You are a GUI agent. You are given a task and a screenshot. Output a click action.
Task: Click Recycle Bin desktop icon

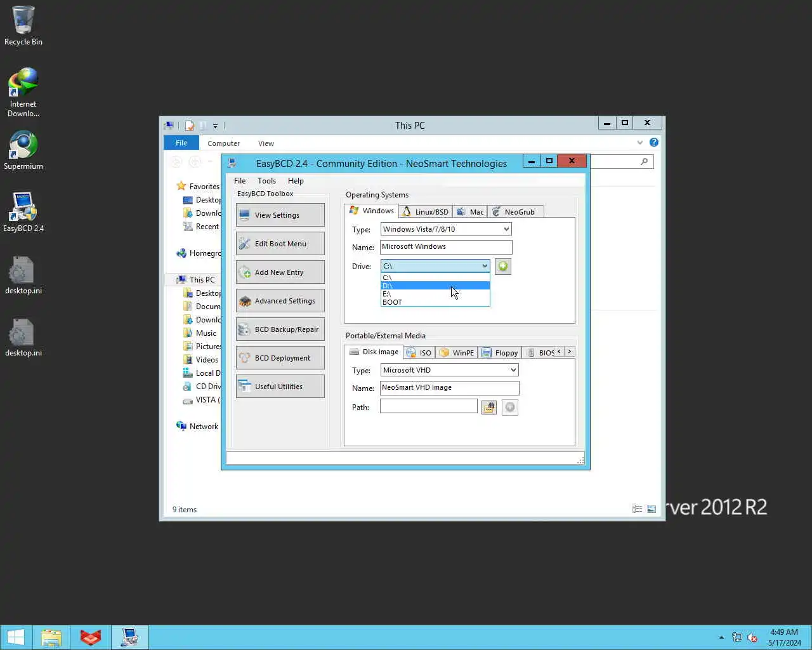pos(23,26)
